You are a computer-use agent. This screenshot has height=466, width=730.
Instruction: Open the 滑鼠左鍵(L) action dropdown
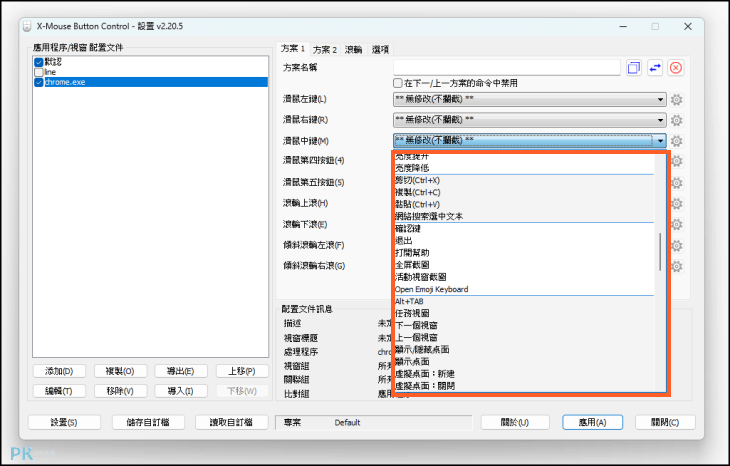529,99
